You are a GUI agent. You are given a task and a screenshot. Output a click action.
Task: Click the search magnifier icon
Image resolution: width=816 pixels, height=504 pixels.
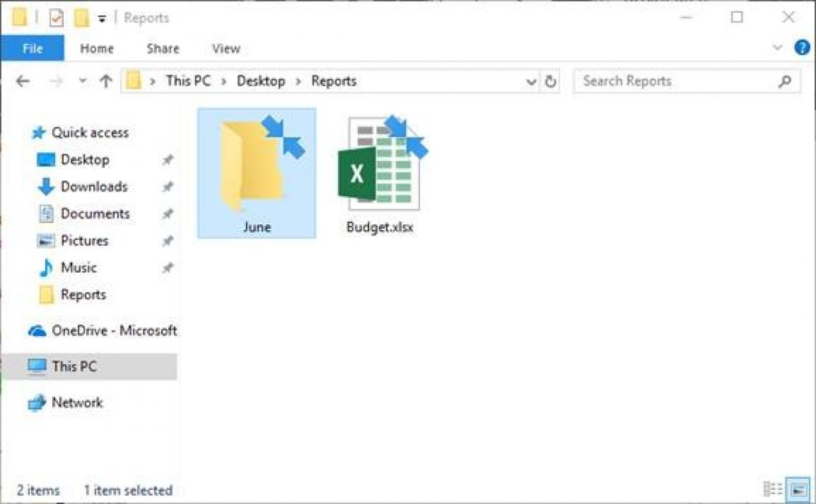[785, 81]
